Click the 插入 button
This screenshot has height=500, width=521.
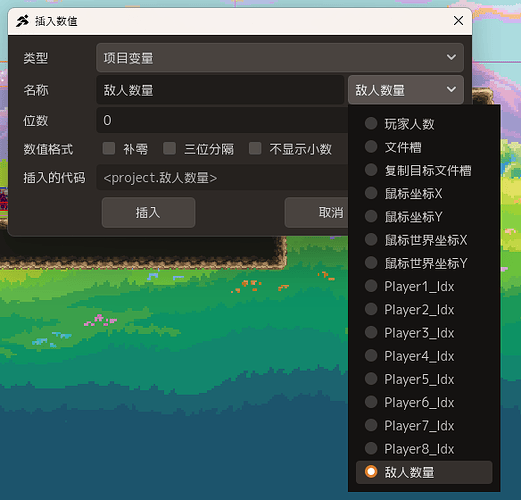[x=148, y=212]
